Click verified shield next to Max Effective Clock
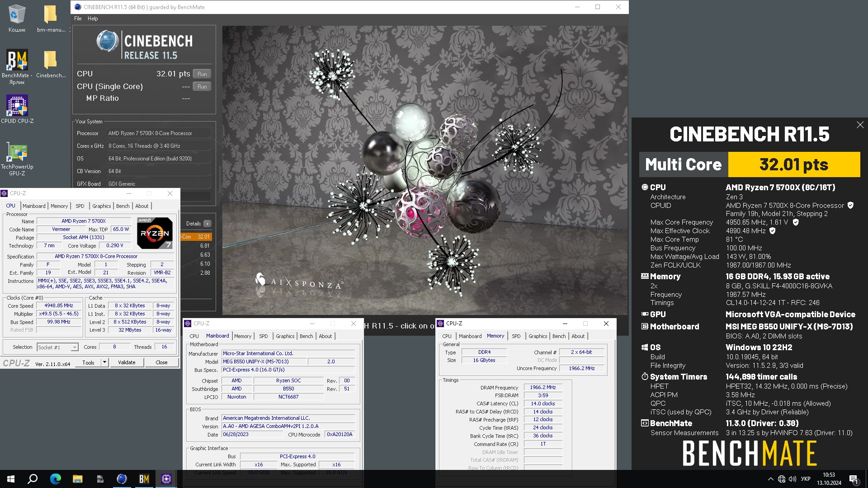Viewport: 868px width, 488px height. click(773, 231)
